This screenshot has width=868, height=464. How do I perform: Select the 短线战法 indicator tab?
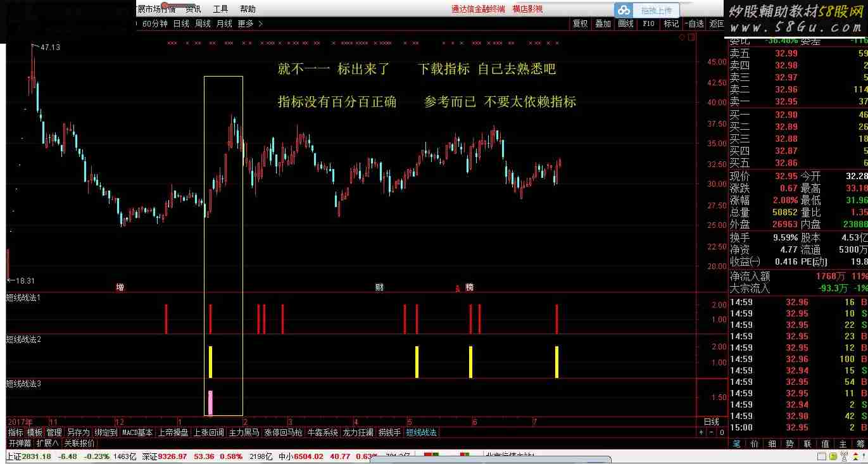pos(421,432)
